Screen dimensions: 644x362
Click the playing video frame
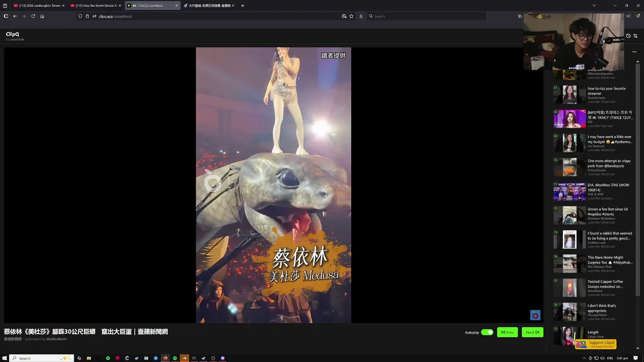pos(273,185)
